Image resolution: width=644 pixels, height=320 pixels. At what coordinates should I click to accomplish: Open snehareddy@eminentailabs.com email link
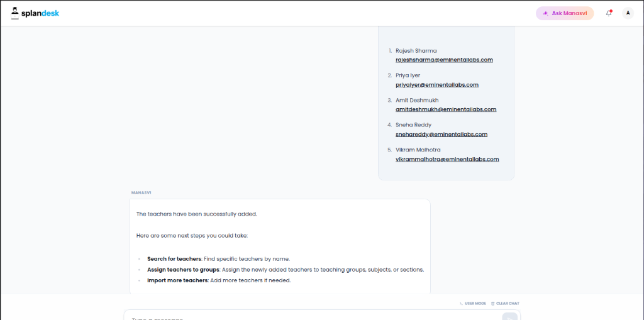(x=441, y=135)
